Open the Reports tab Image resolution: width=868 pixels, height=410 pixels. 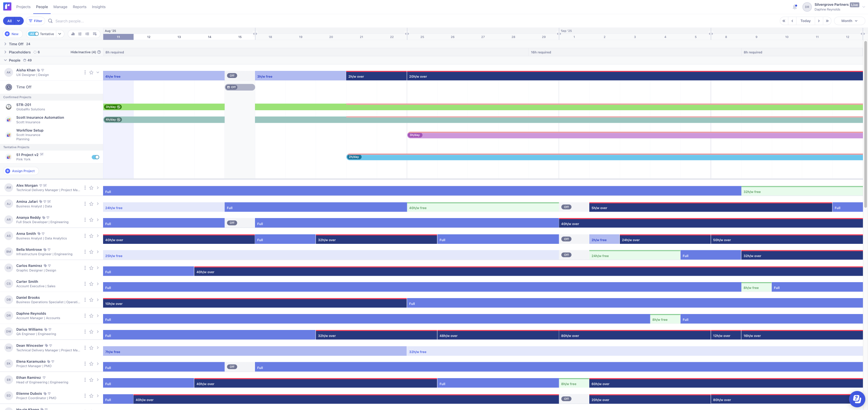(x=79, y=7)
